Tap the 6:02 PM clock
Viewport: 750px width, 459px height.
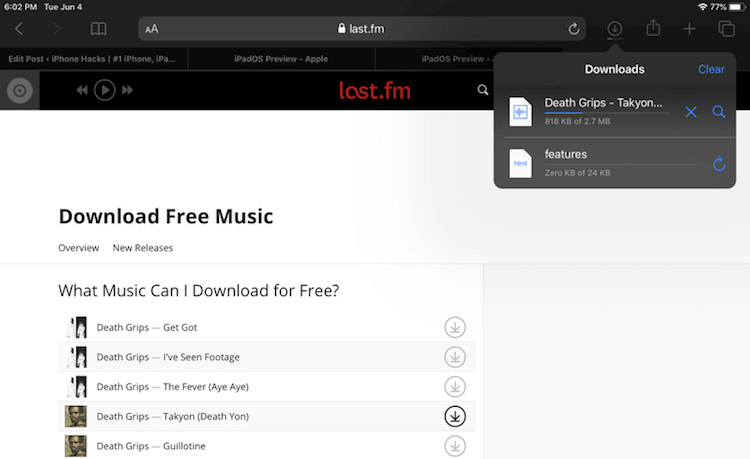(x=21, y=7)
